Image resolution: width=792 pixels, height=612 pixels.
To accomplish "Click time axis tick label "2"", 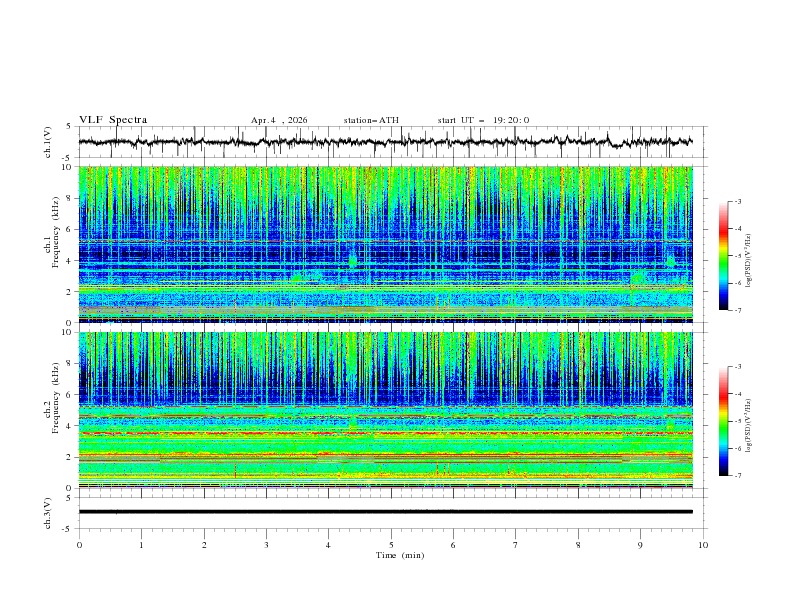I will click(x=204, y=545).
